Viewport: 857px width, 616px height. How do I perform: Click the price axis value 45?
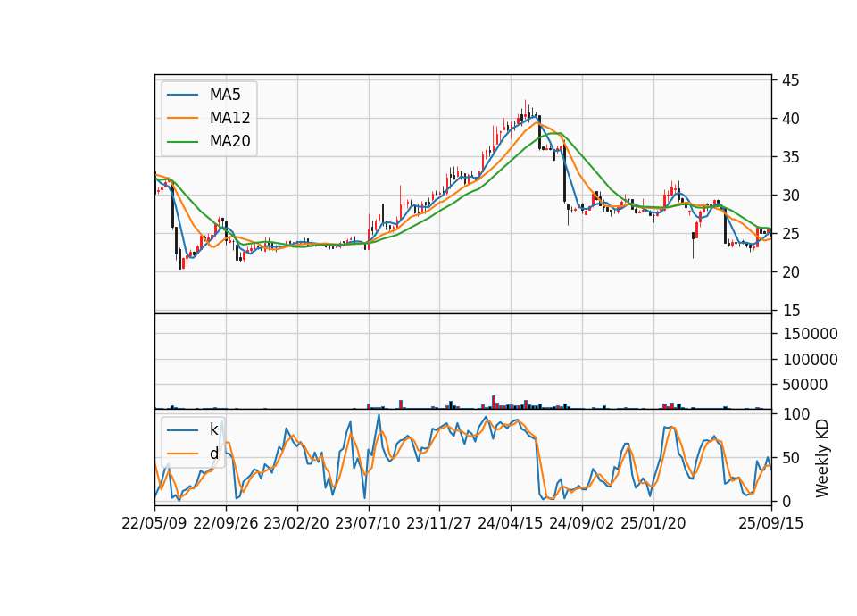[x=790, y=80]
